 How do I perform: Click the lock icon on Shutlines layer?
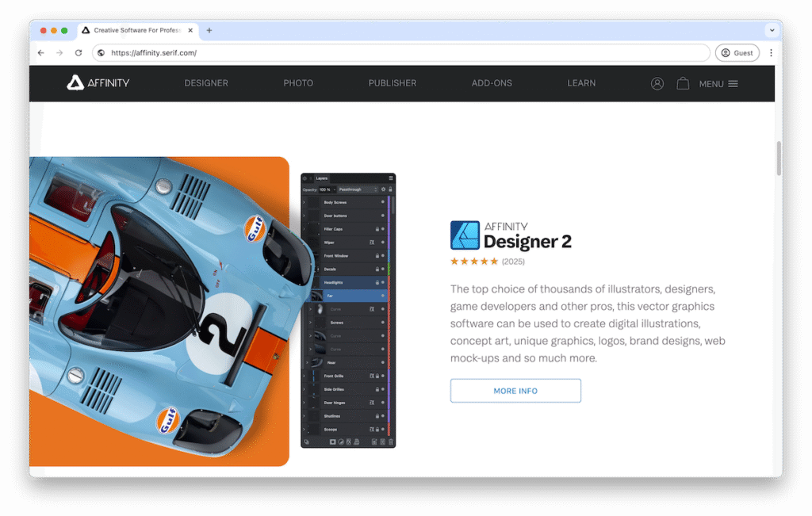click(377, 416)
